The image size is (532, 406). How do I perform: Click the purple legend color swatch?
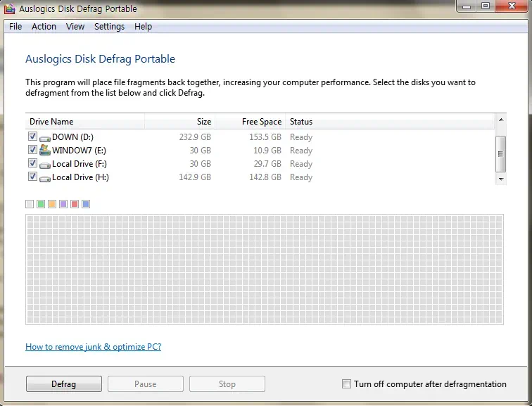[x=63, y=204]
